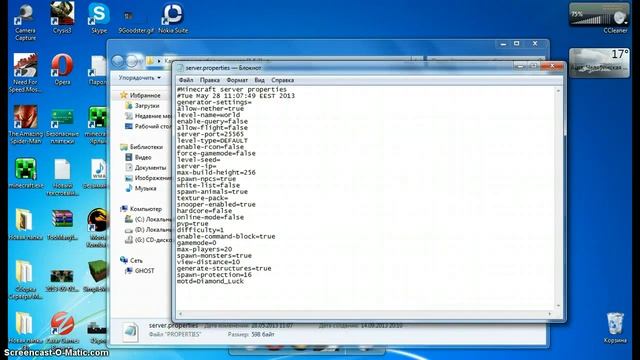Select the Безопасные платежи desktop icon

point(62,126)
